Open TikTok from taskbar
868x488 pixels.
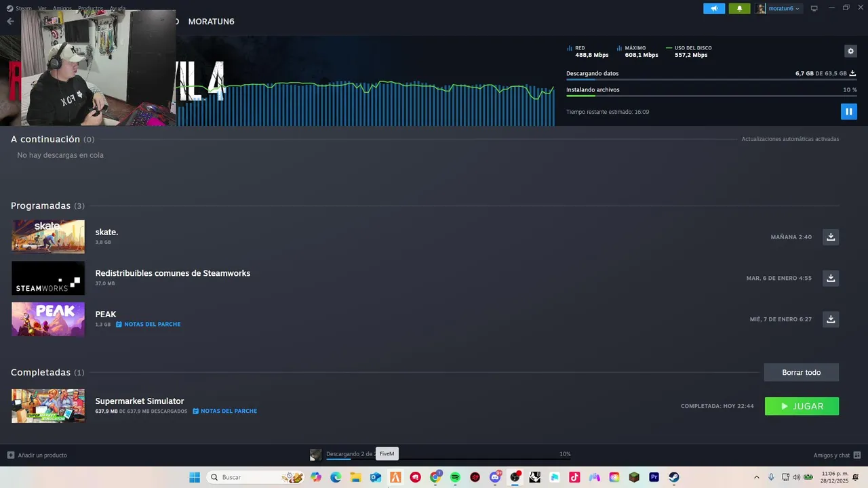pos(574,477)
